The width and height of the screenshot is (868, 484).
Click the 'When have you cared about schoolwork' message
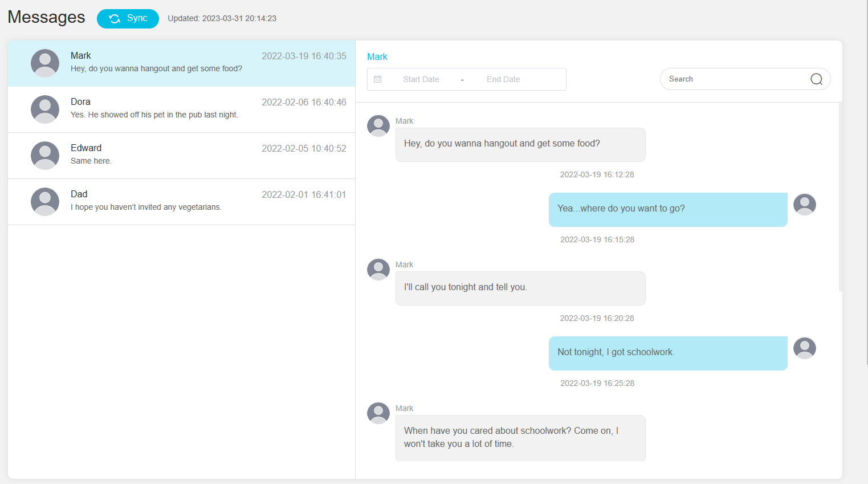520,437
